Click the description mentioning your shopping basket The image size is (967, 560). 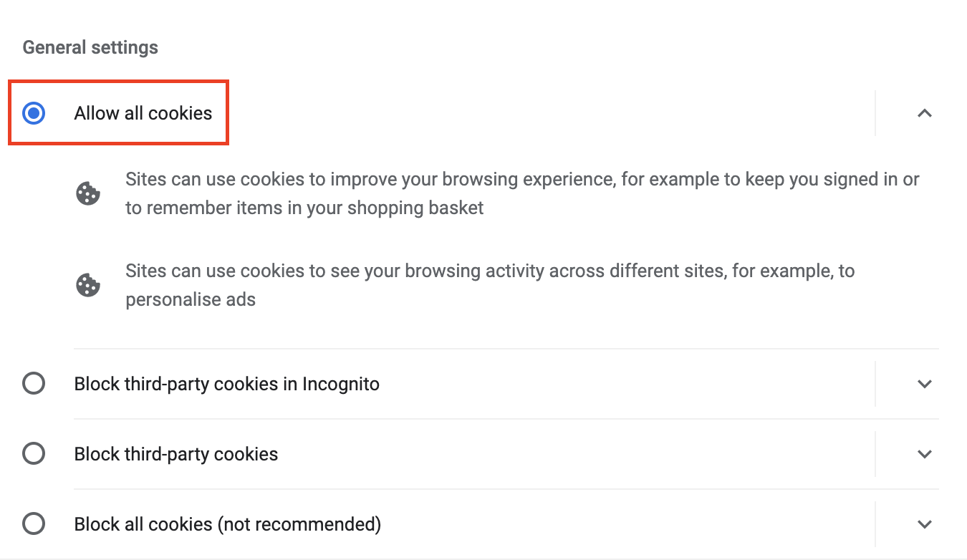pos(522,193)
